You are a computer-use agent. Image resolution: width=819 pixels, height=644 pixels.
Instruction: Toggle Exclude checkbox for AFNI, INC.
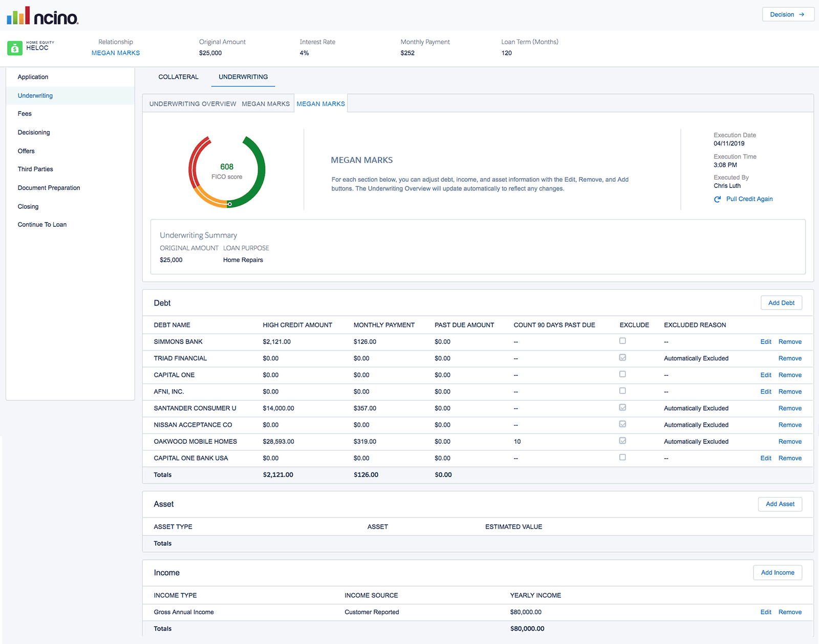click(622, 391)
